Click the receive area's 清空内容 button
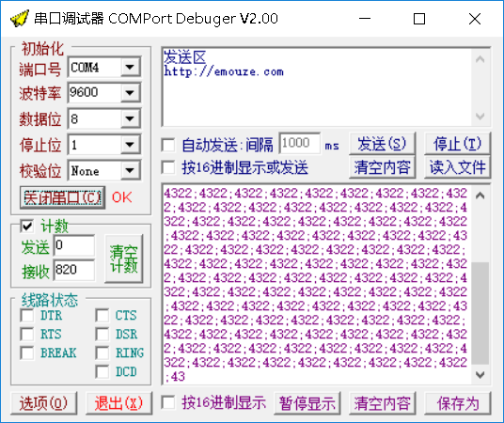 [382, 403]
